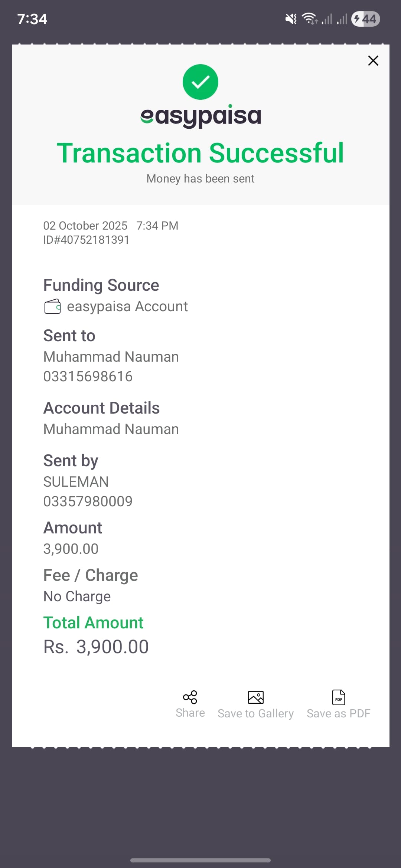401x868 pixels.
Task: Tap the battery indicator showing 44
Action: pos(365,19)
